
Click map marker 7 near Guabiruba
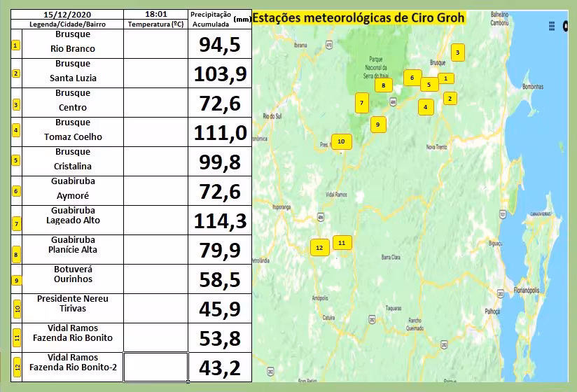361,102
